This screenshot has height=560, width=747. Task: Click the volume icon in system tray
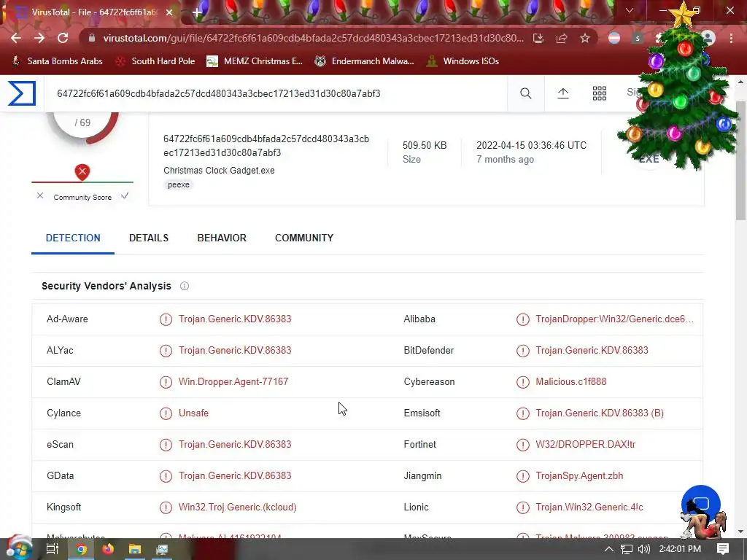click(643, 549)
